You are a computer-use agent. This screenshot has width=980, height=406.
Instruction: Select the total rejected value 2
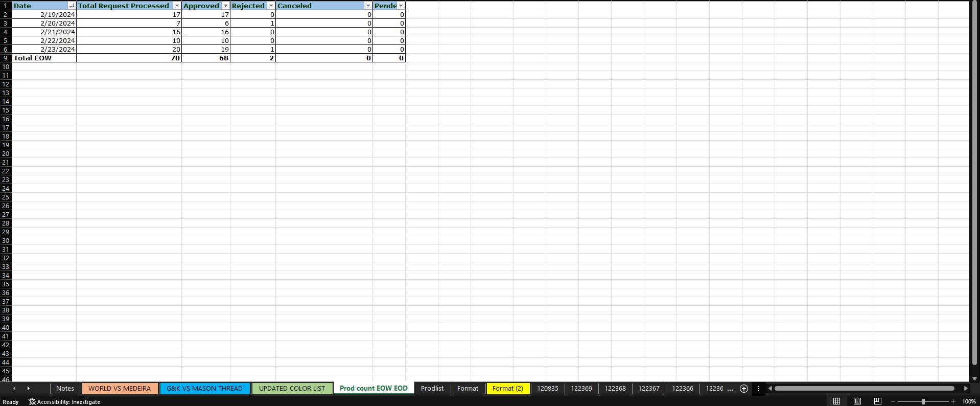click(253, 58)
